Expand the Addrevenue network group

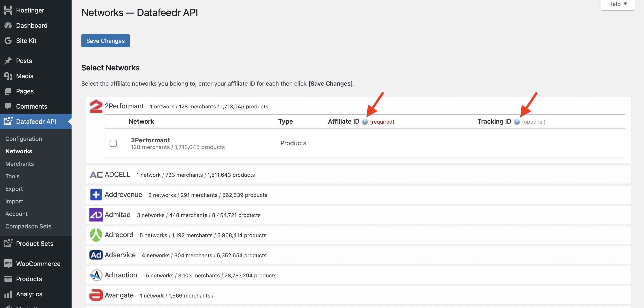coord(358,195)
